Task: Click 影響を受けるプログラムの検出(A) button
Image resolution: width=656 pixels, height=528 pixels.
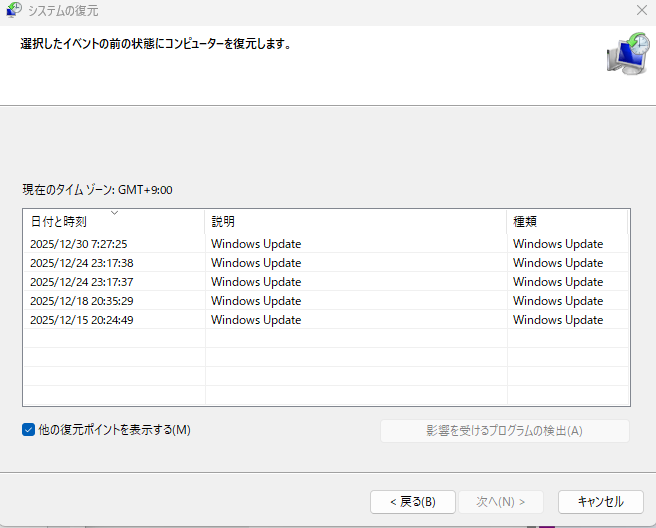Action: pos(505,431)
